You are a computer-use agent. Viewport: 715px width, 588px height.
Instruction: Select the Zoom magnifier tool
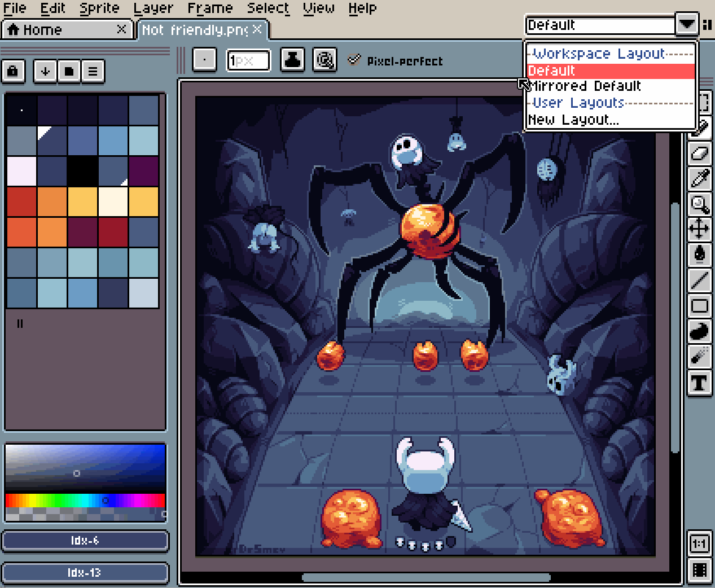[x=699, y=204]
